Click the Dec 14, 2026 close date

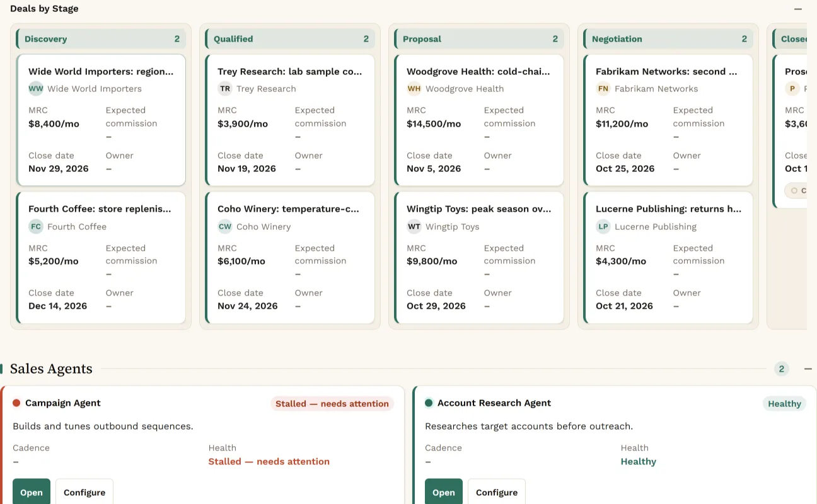(x=58, y=306)
